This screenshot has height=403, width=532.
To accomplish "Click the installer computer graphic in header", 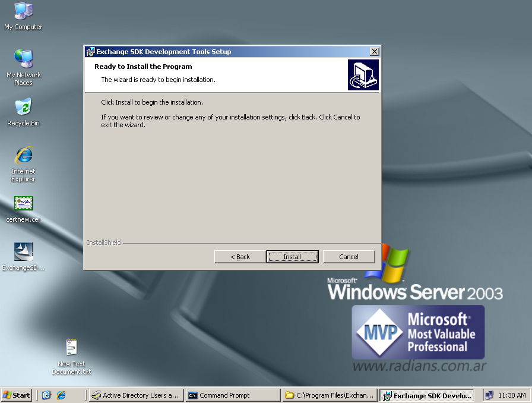I will (x=363, y=75).
